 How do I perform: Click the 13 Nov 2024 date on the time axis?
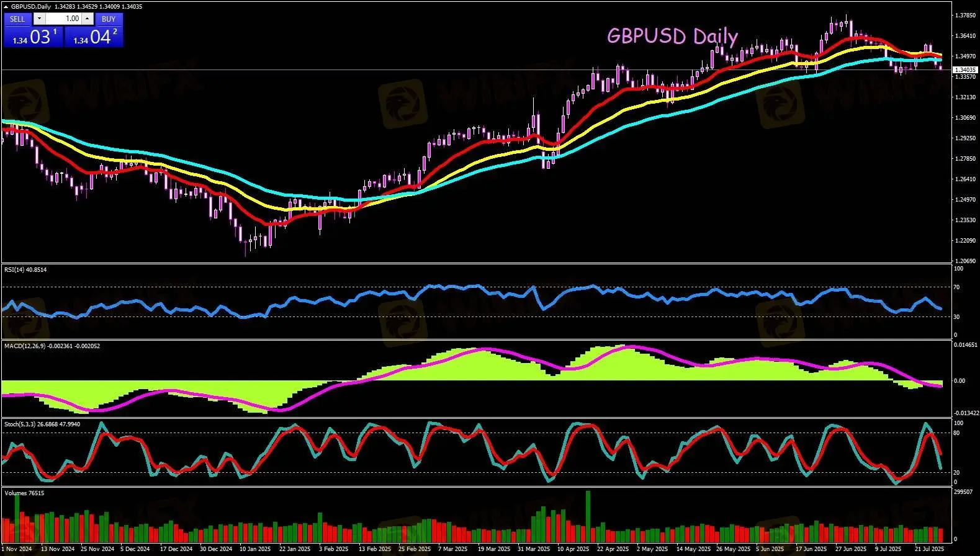coord(58,549)
